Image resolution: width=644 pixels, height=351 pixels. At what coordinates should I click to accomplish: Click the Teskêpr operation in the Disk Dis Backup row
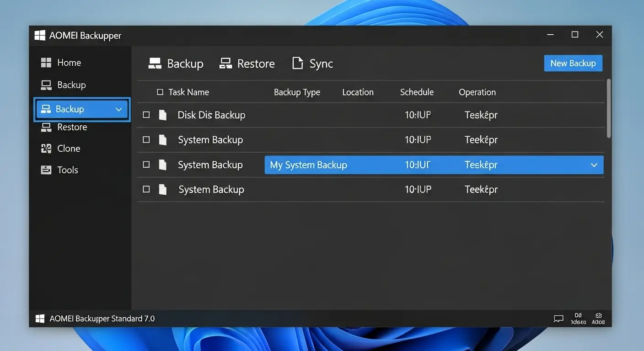481,115
